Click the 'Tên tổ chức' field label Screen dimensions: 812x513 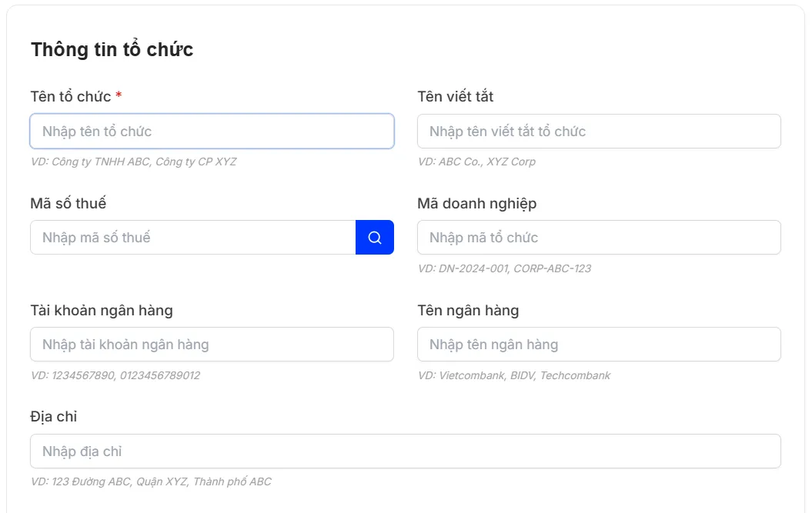71,97
